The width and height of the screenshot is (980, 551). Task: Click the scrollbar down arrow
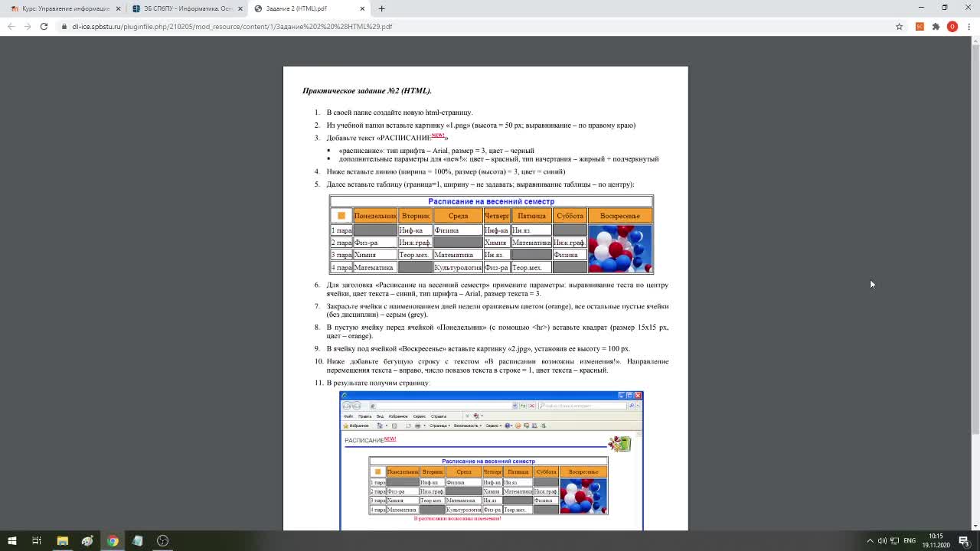pyautogui.click(x=975, y=526)
